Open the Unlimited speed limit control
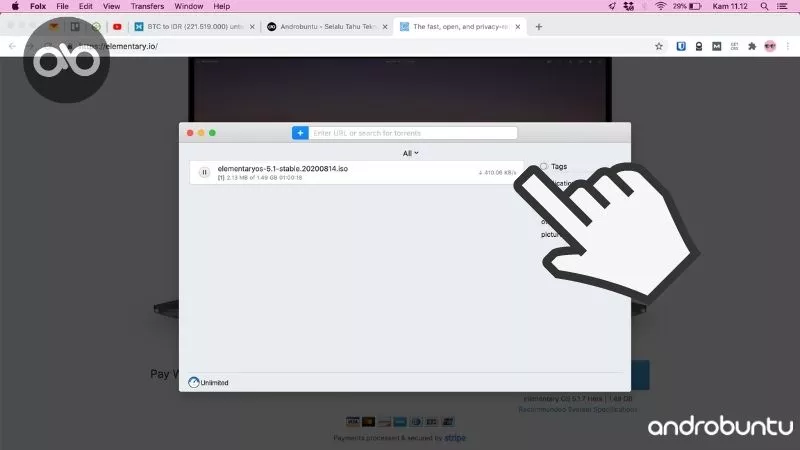800x450 pixels. click(x=208, y=382)
